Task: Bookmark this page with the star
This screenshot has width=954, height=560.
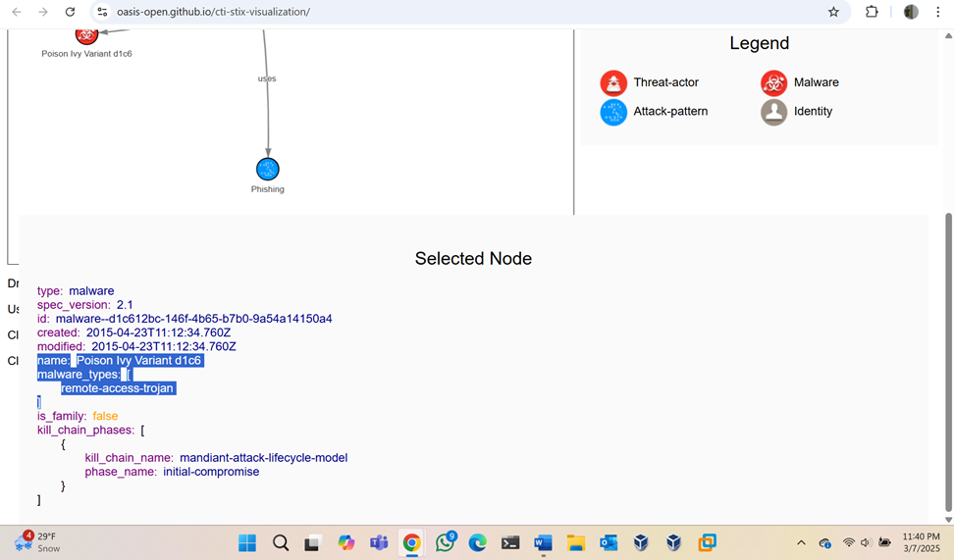Action: [833, 12]
